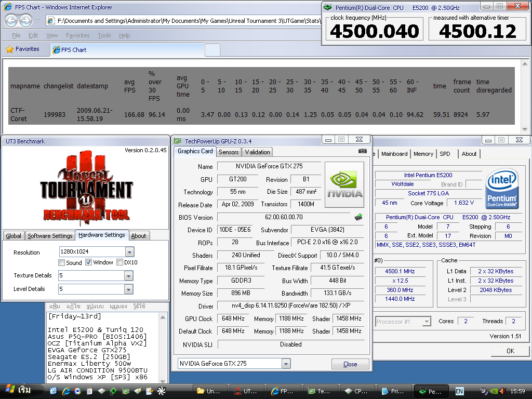Click OK in the CPU-Z window

(510, 351)
